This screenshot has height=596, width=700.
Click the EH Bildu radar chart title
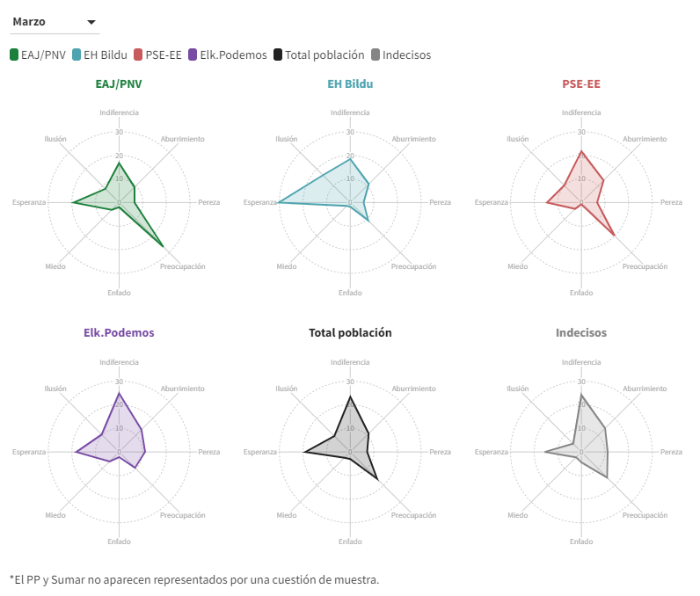click(x=350, y=84)
